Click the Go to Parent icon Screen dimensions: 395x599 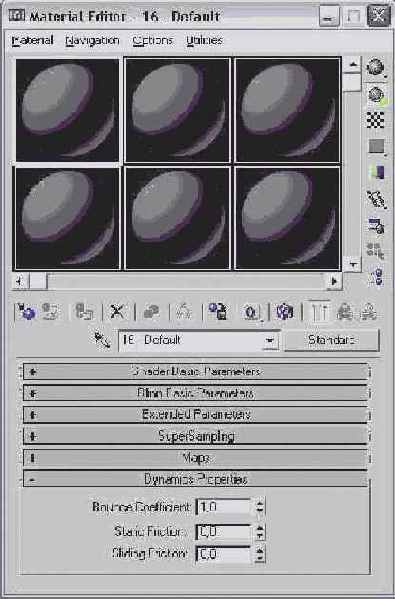point(345,312)
